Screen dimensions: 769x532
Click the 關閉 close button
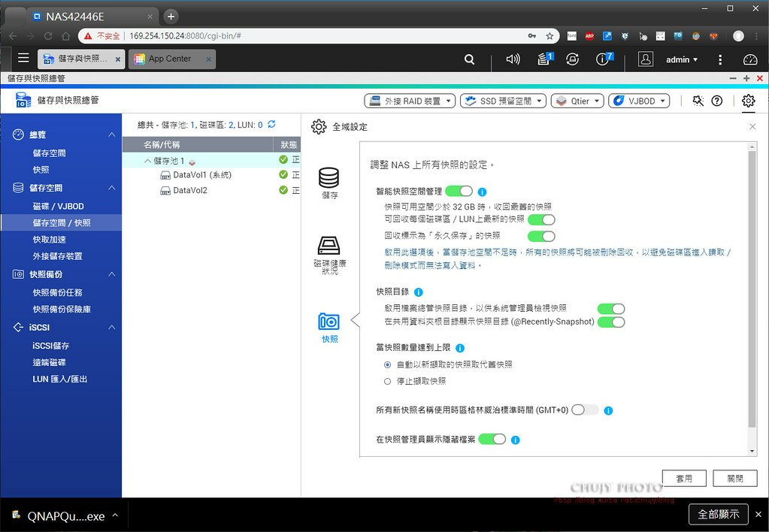tap(735, 479)
